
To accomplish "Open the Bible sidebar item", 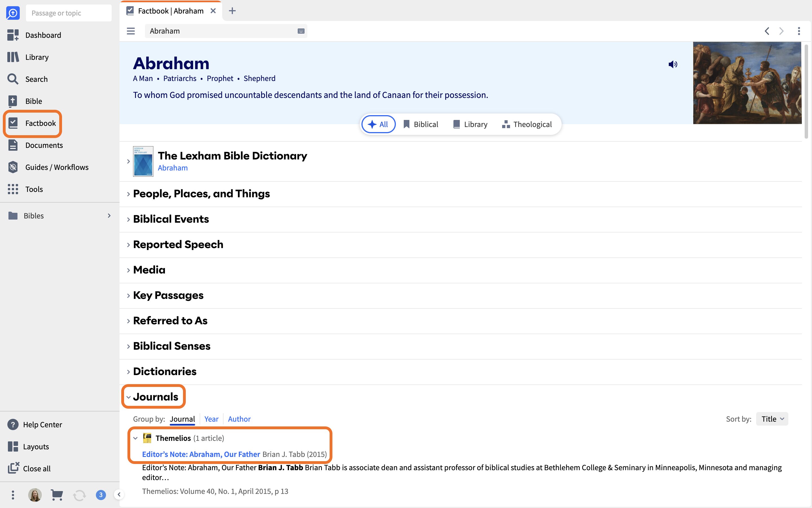I will [25, 101].
